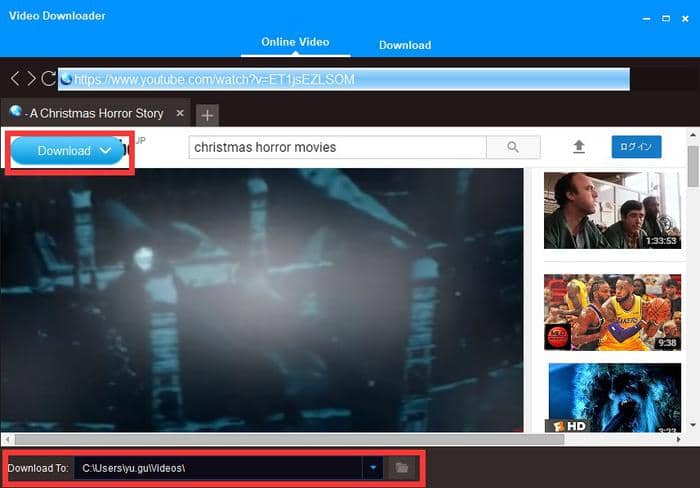The height and width of the screenshot is (488, 700).
Task: Click the horizontal scrollbar thumb
Action: (x=289, y=439)
